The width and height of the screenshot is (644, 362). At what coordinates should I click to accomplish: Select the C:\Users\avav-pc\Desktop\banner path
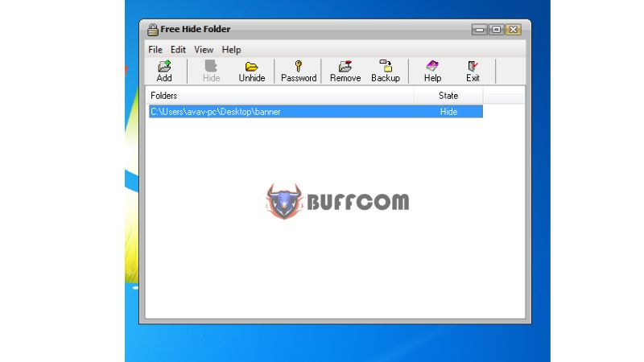pos(216,112)
